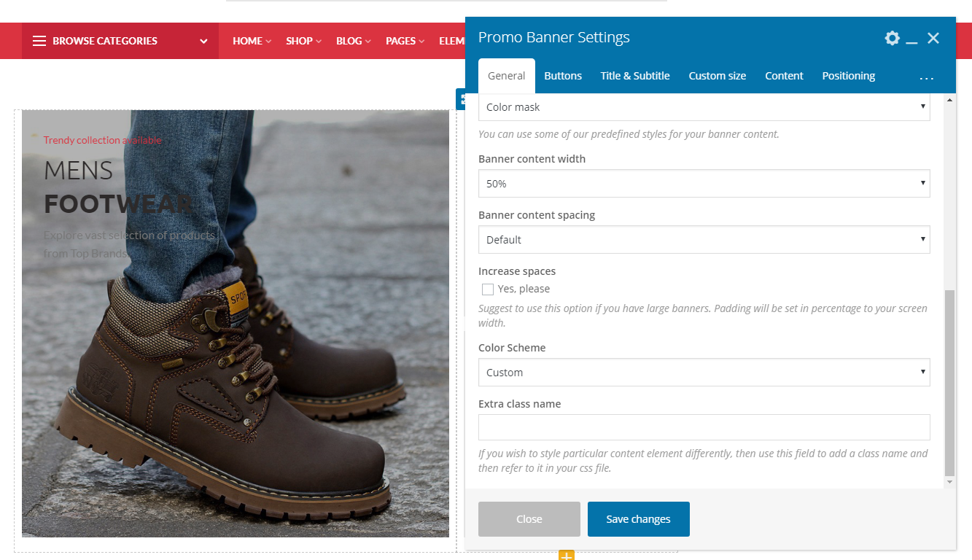This screenshot has height=560, width=972.
Task: Click the yellow plus add-element icon
Action: coord(567,556)
